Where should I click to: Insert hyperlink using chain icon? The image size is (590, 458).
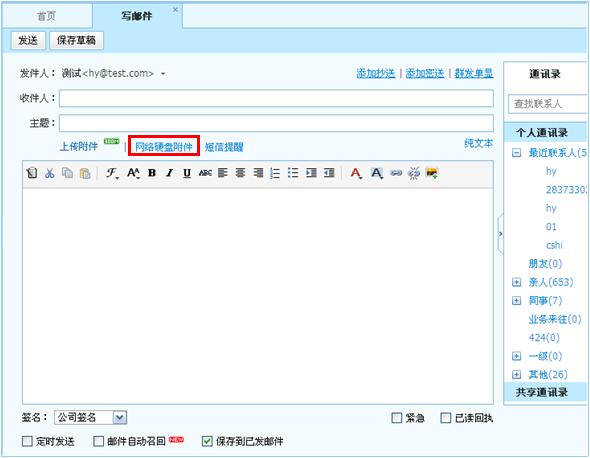pos(396,173)
